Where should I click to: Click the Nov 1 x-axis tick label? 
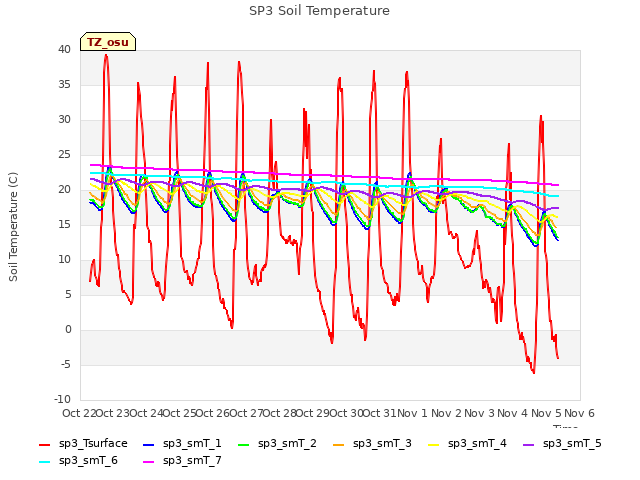(x=412, y=413)
